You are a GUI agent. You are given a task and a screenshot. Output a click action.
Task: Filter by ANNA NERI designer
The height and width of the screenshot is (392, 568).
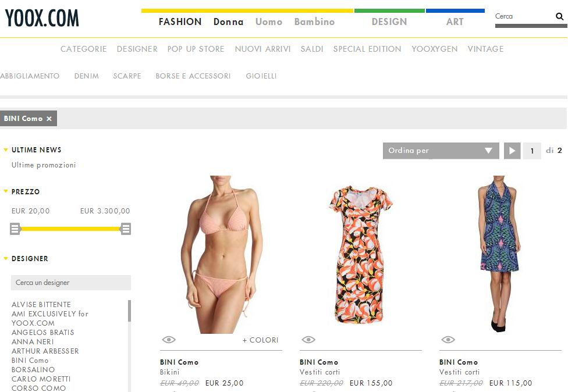(x=33, y=341)
